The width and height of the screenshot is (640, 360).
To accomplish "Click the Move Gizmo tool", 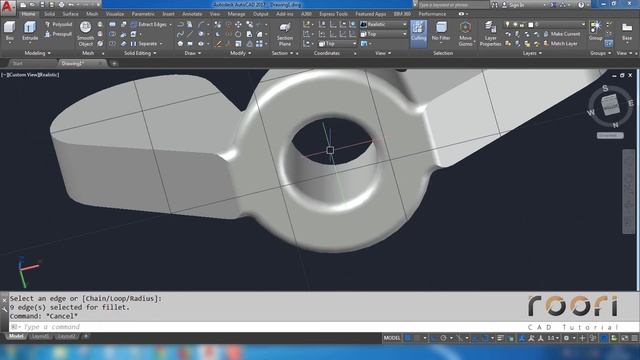I will [x=465, y=33].
